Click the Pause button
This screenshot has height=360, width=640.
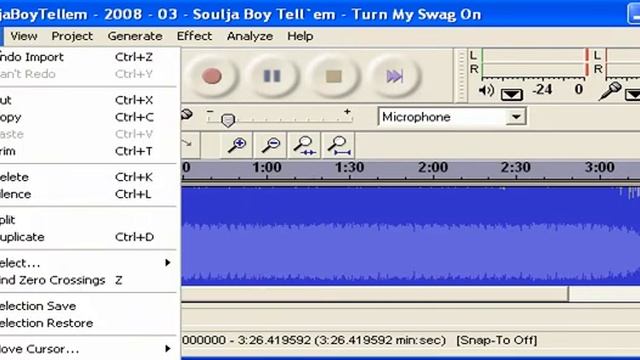pos(272,76)
